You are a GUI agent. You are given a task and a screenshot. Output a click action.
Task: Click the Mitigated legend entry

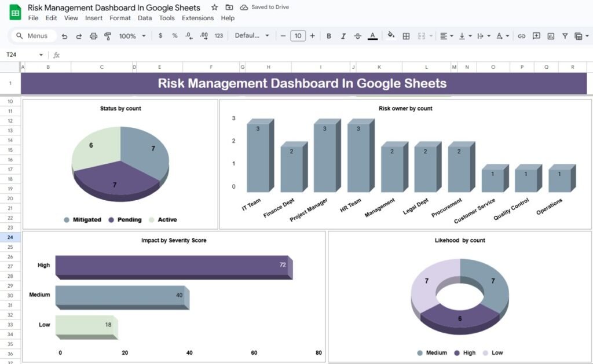(82, 219)
